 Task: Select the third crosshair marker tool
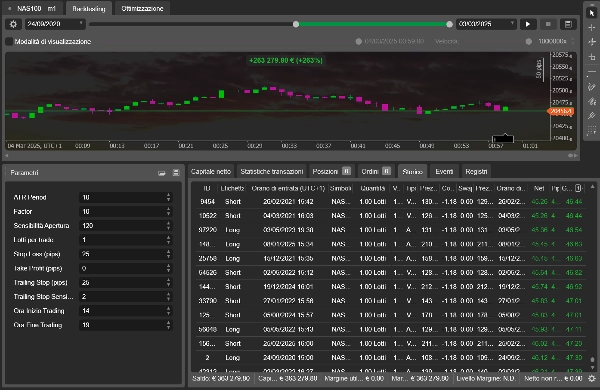[x=592, y=42]
